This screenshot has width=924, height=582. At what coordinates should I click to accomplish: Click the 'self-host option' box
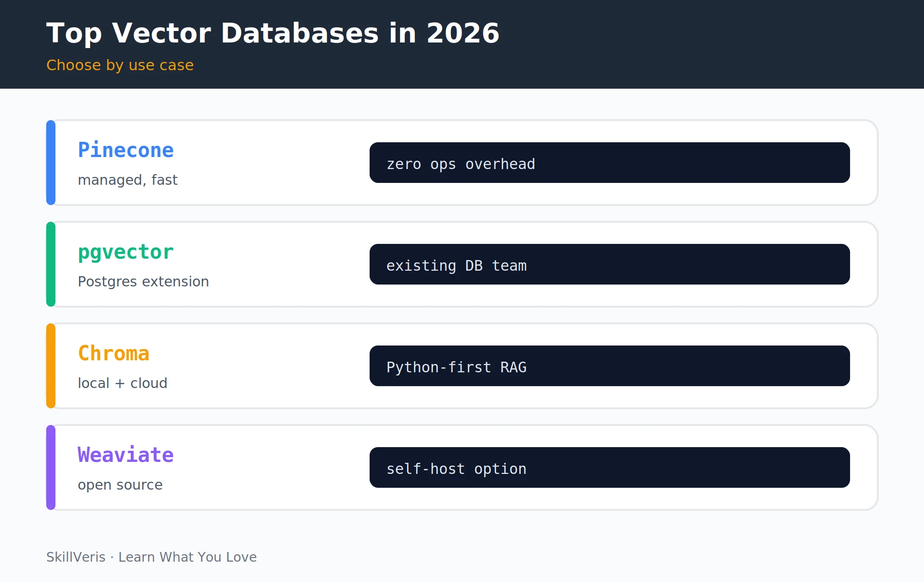pos(610,467)
